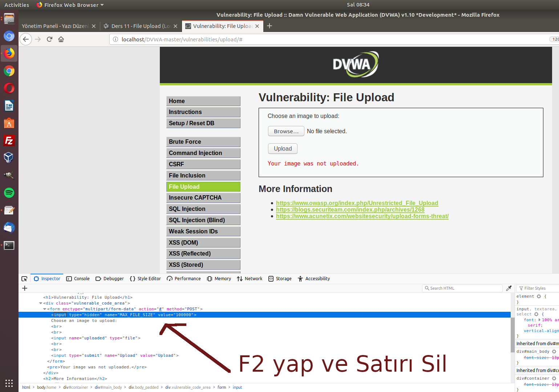Pick an element from the page
The image size is (559, 392).
tap(24, 279)
